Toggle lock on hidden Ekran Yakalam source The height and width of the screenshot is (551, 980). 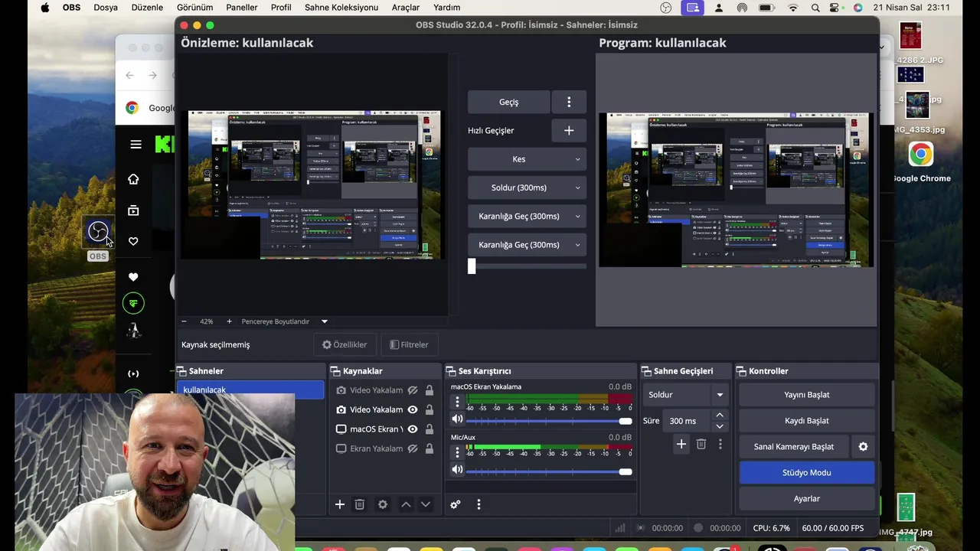point(430,449)
